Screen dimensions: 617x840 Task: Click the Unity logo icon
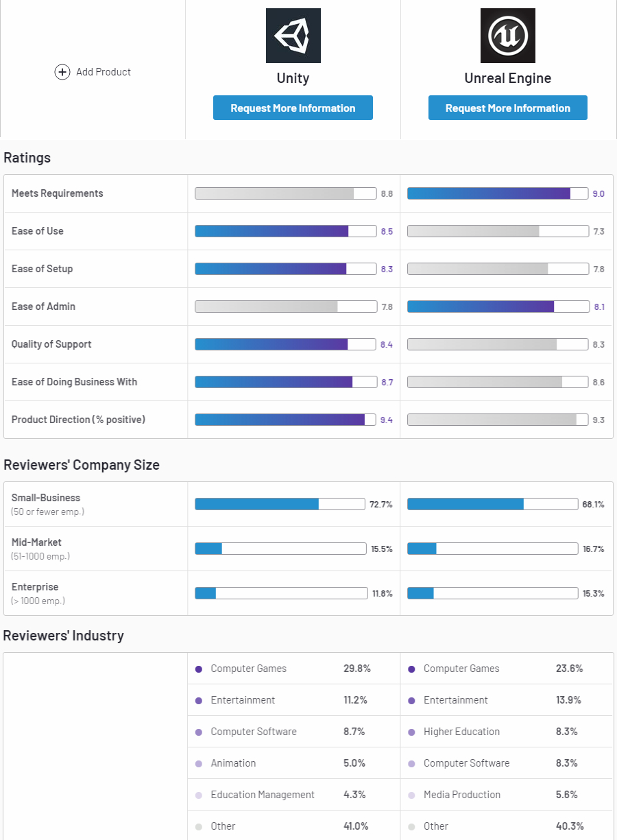coord(293,36)
